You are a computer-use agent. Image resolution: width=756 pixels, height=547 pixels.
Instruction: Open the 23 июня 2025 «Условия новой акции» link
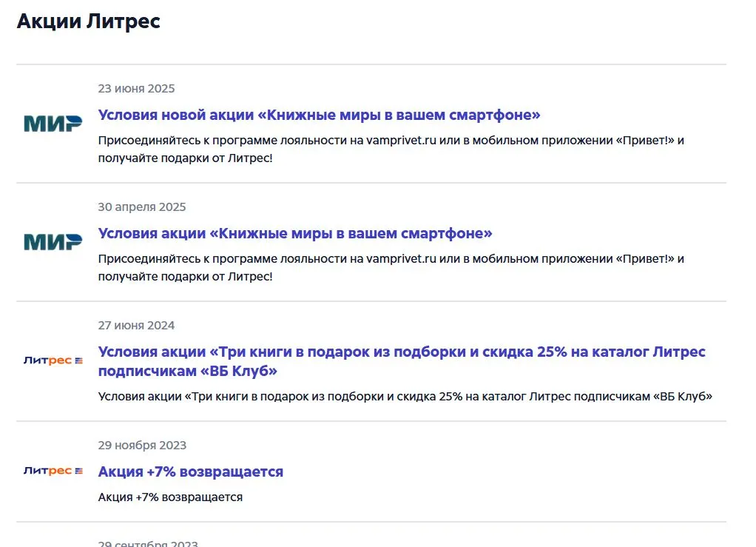[x=319, y=115]
